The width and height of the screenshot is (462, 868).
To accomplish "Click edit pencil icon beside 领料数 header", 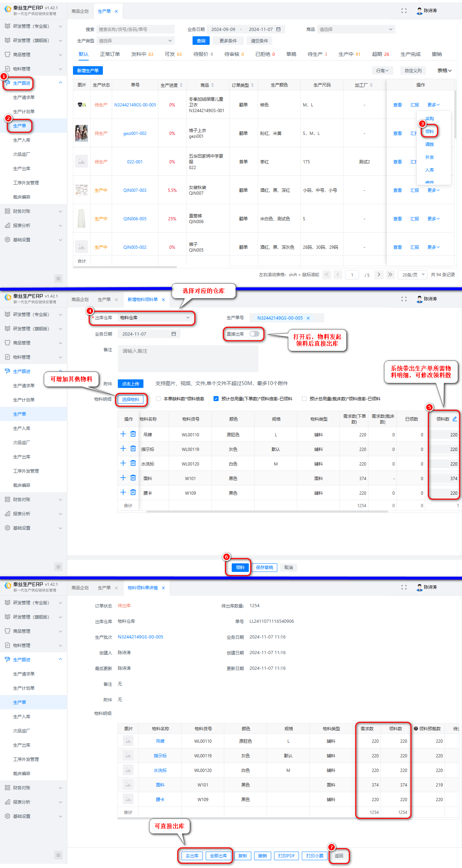I will tap(455, 419).
